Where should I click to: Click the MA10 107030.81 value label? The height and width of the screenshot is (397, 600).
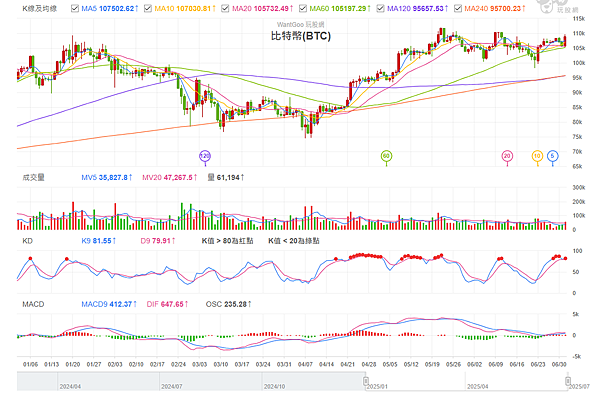point(185,8)
